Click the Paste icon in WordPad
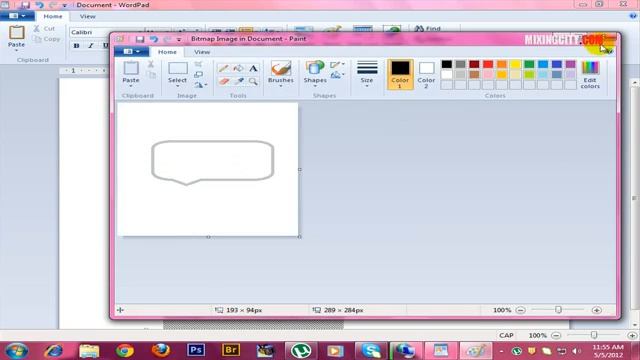The height and width of the screenshot is (360, 640). pos(17,32)
